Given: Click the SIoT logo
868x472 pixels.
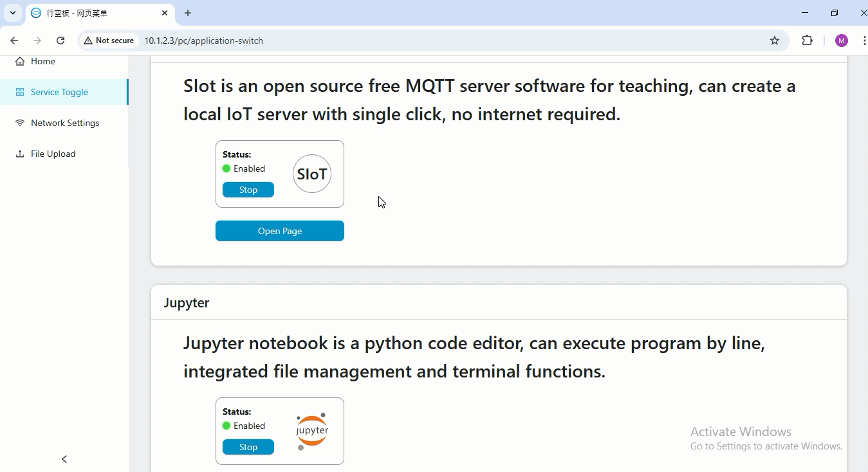Looking at the screenshot, I should coord(312,174).
